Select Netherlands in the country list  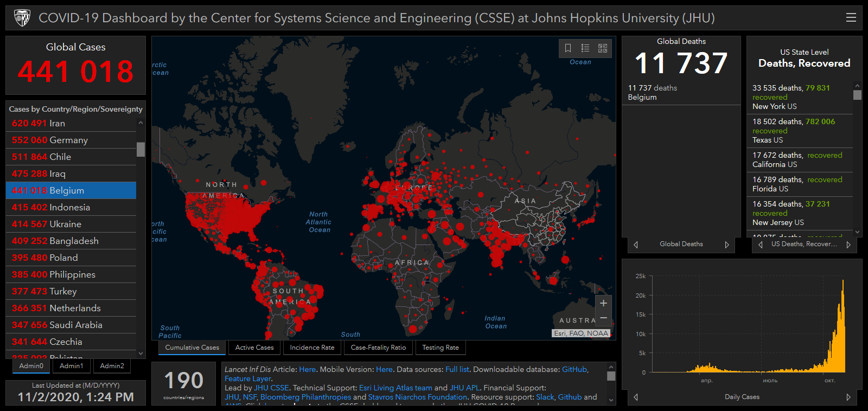(71, 308)
